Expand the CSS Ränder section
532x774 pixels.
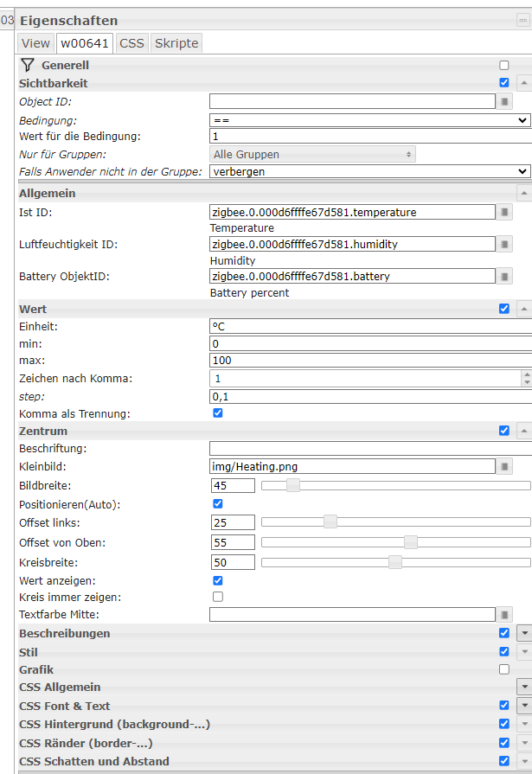[524, 743]
